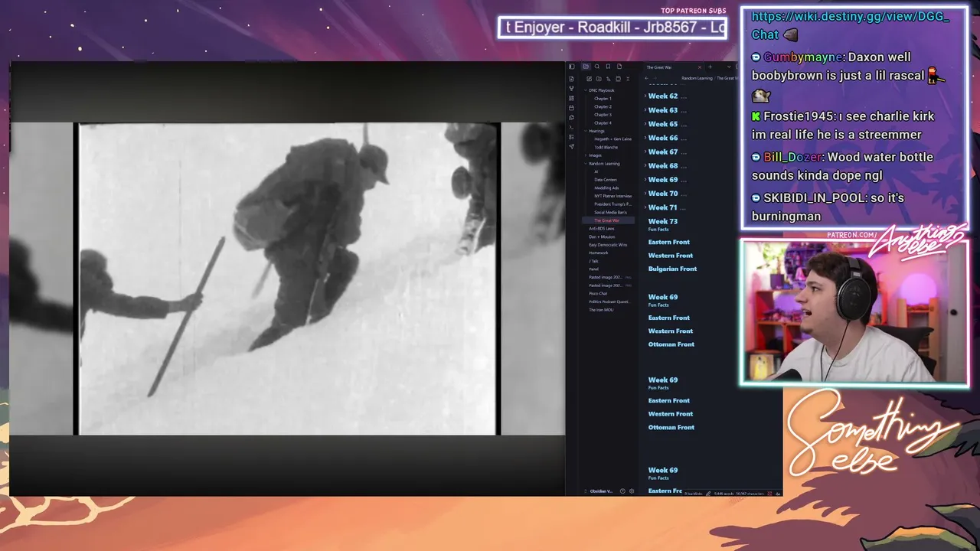This screenshot has height=551, width=980.
Task: Expand the Week 63 heading
Action: coord(645,110)
